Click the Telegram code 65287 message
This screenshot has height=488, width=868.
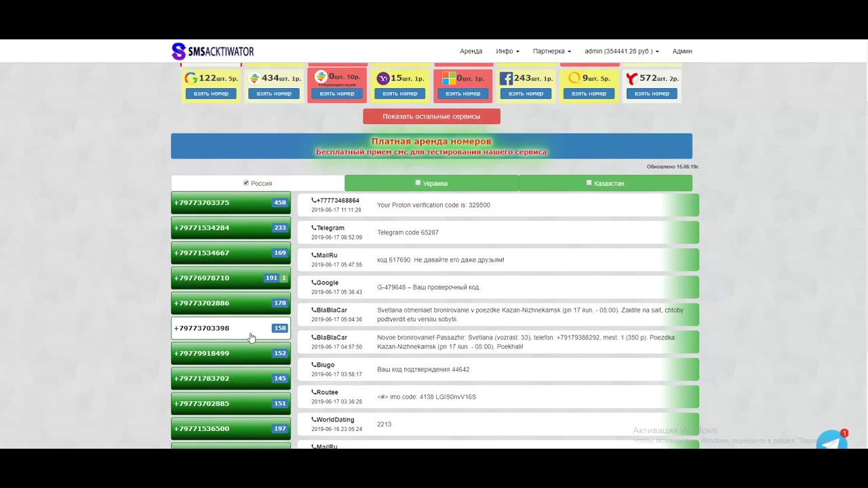498,232
